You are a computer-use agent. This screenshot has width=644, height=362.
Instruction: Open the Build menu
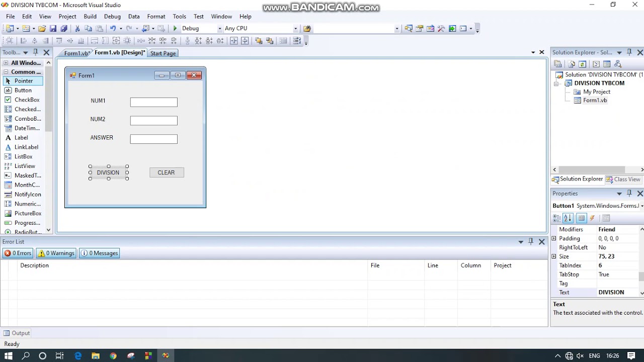[90, 17]
